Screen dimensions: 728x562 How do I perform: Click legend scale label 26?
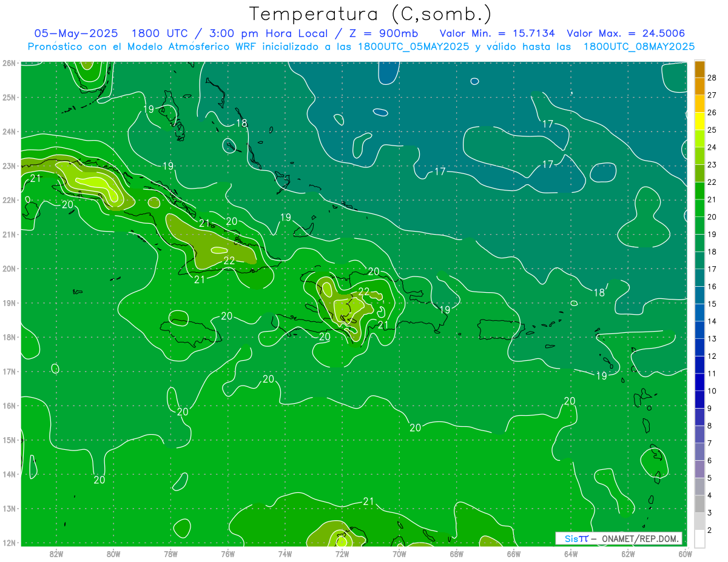[712, 112]
